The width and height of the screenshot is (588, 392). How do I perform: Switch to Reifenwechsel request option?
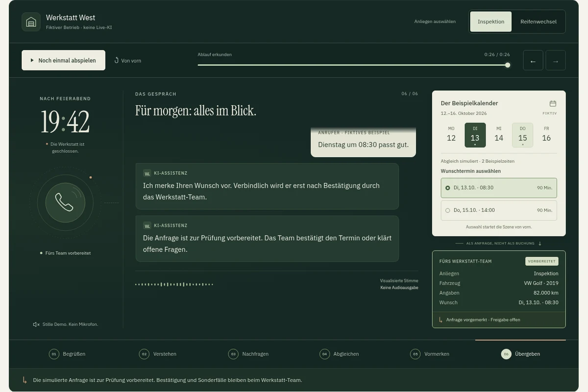[x=539, y=22]
